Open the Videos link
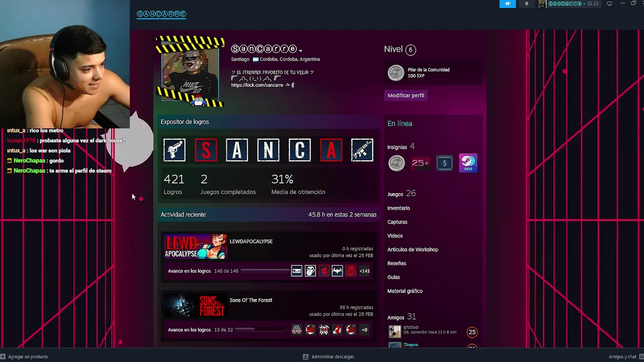Screen dimensions: 644x362 [395, 236]
